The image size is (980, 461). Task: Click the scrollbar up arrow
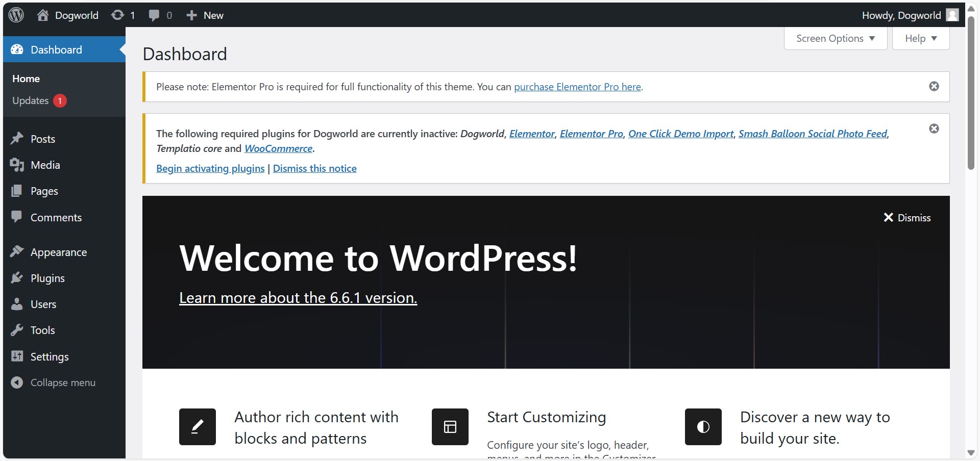click(x=971, y=8)
